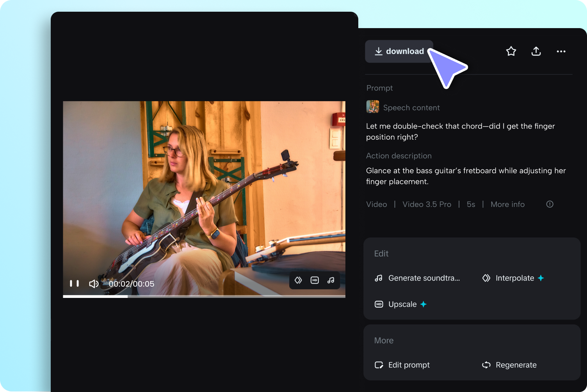Choose Interpolate in the Edit panel

(513, 278)
